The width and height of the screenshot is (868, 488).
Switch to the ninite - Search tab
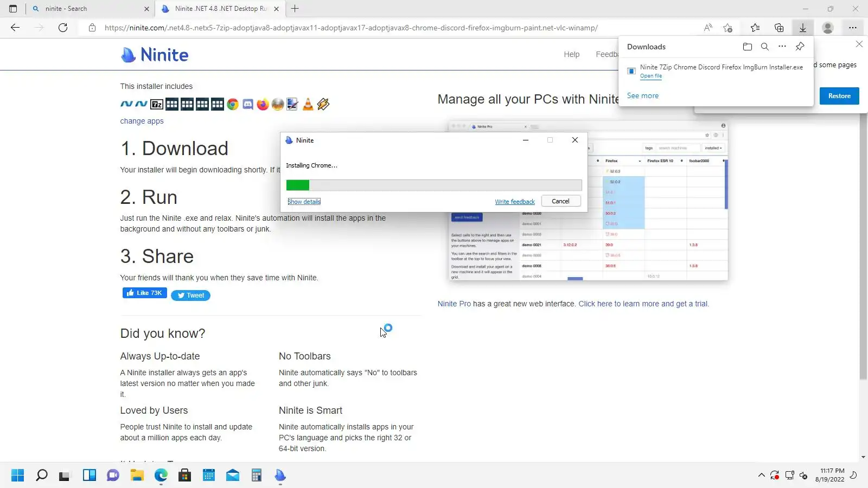click(x=90, y=9)
